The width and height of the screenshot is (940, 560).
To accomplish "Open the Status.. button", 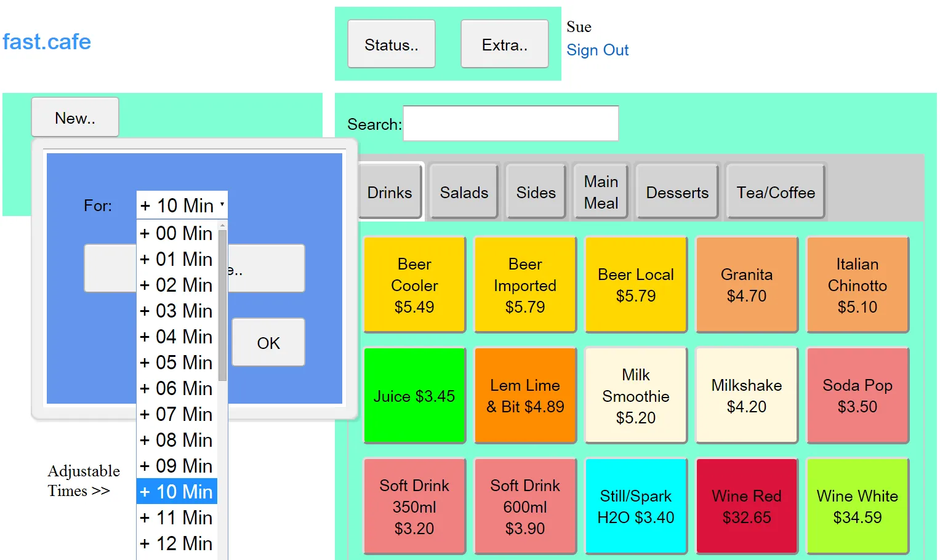I will click(392, 44).
